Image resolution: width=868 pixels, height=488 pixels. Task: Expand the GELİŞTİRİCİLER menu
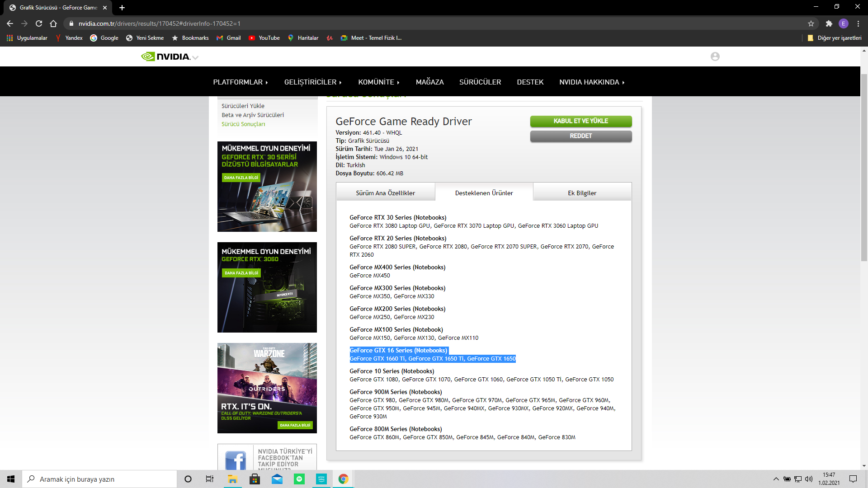pyautogui.click(x=313, y=82)
